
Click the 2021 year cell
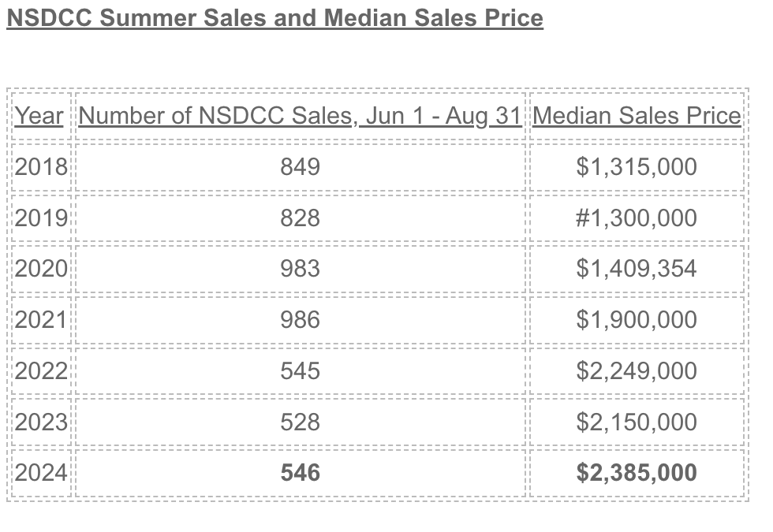pos(41,320)
